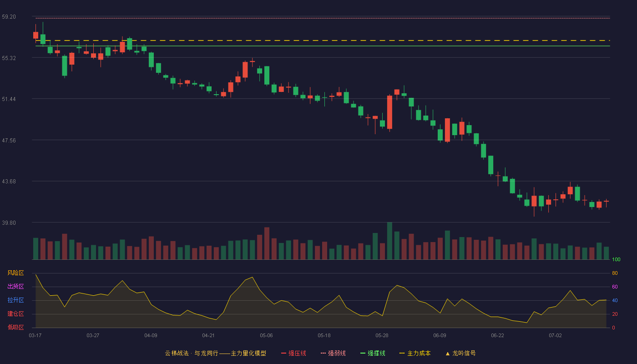Pick the 07-02 date label
This screenshot has width=637, height=364.
coord(555,335)
